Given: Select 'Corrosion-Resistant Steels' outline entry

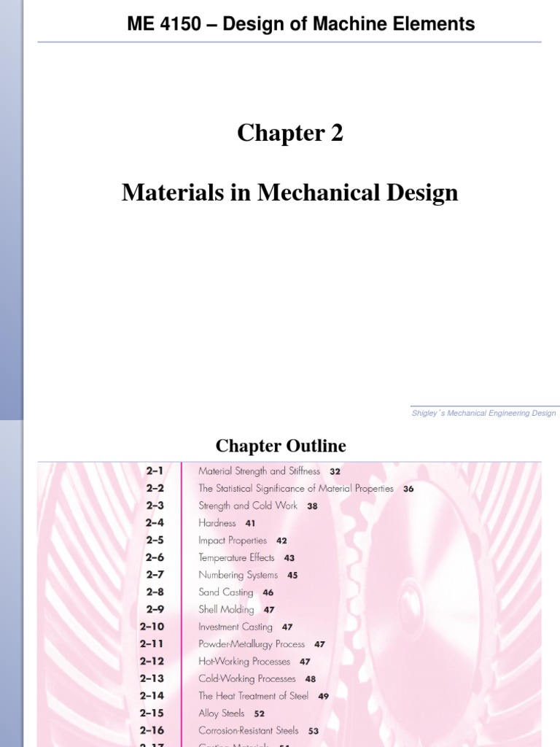Looking at the screenshot, I should [x=249, y=730].
